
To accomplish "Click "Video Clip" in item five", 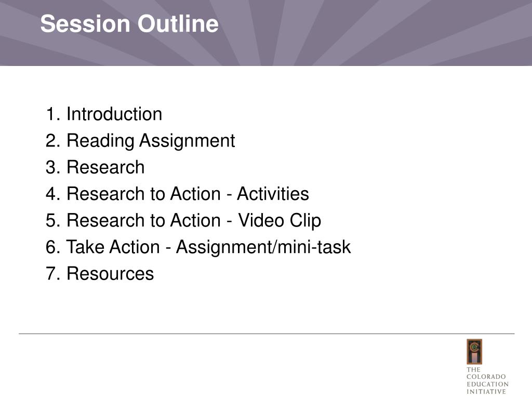I will coord(280,220).
